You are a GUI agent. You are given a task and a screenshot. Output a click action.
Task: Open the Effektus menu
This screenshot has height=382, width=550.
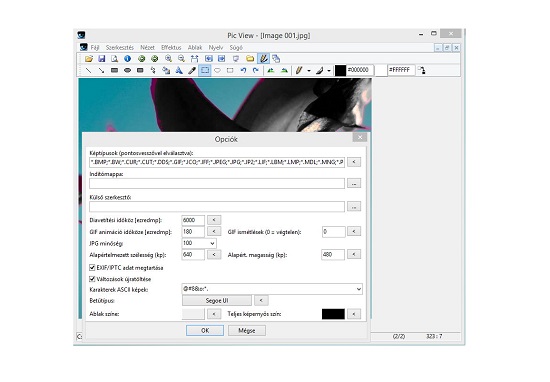[x=171, y=47]
